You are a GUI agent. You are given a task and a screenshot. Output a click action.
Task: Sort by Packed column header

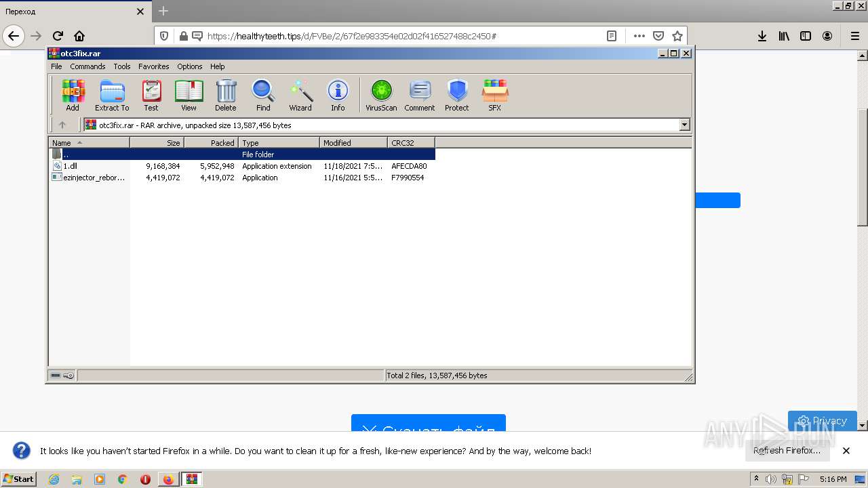[211, 143]
